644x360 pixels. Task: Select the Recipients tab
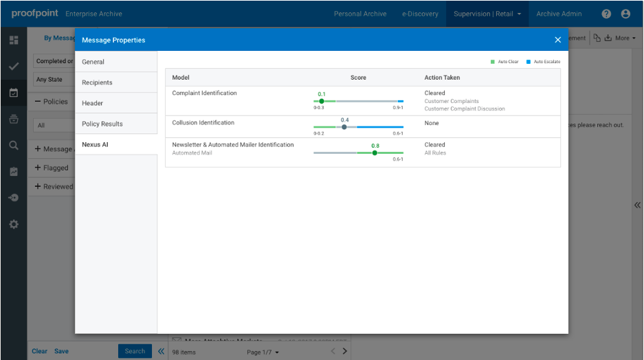click(x=116, y=82)
